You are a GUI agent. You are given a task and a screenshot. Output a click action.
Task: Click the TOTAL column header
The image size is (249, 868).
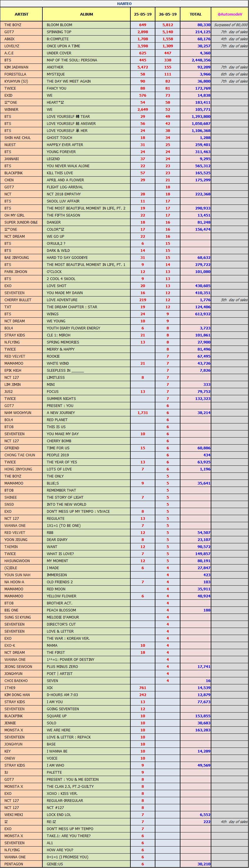click(196, 14)
